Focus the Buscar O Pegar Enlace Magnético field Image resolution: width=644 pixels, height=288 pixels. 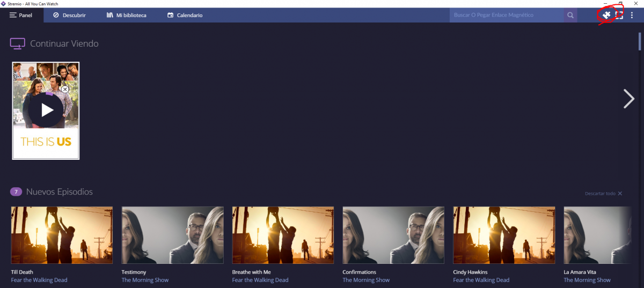[506, 15]
